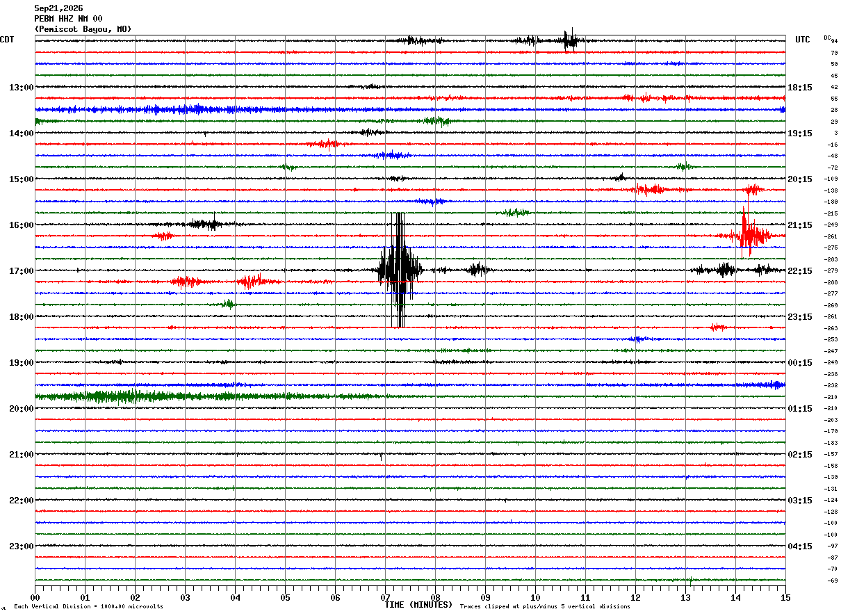The image size is (841, 616).
Task: Click the blue noisy trace after 13:00
Action: (410, 109)
